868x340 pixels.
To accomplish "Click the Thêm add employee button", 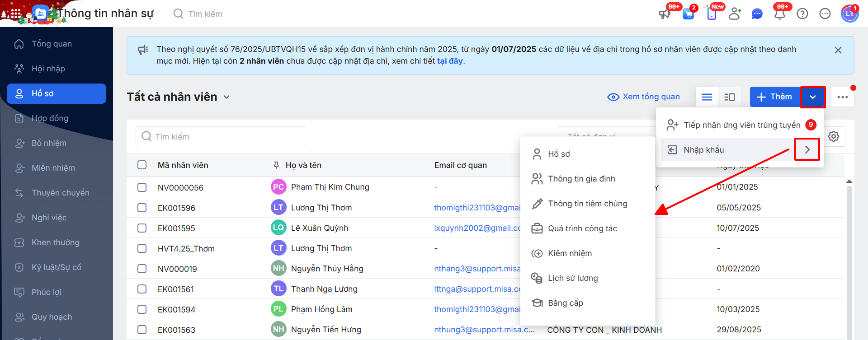I will point(775,97).
